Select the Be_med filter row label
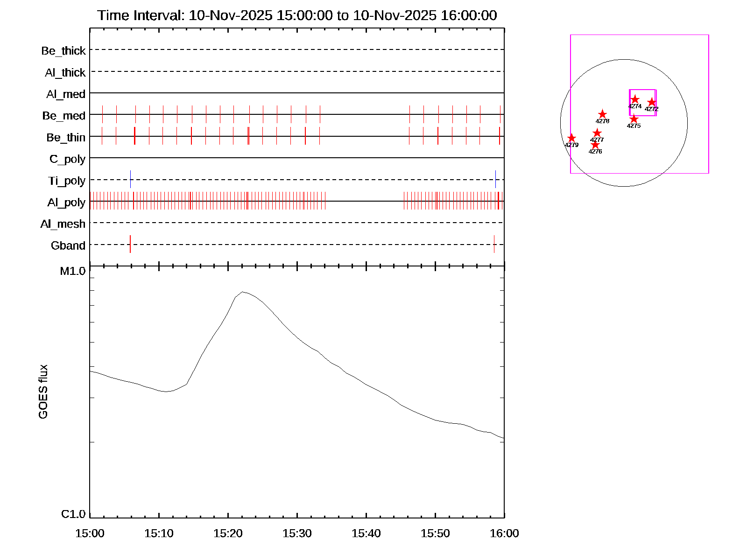The width and height of the screenshot is (747, 560). [x=64, y=115]
